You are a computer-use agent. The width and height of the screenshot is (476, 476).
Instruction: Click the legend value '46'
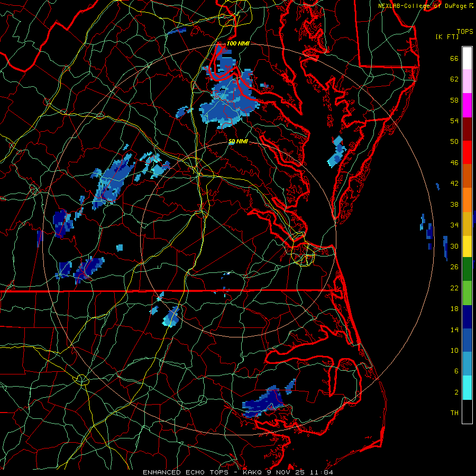(x=454, y=162)
